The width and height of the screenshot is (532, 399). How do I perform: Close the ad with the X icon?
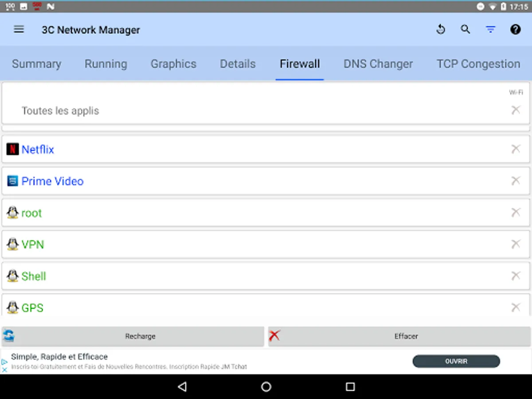click(4, 369)
